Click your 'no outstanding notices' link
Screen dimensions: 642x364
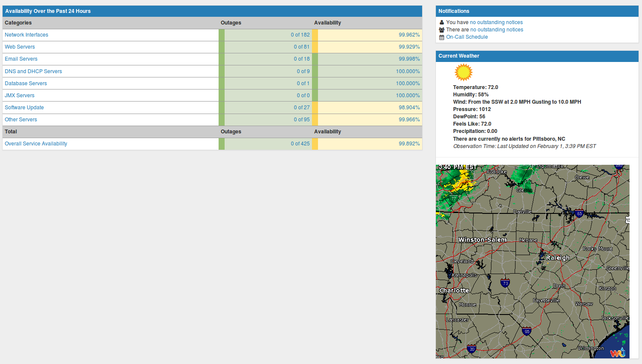tap(496, 22)
